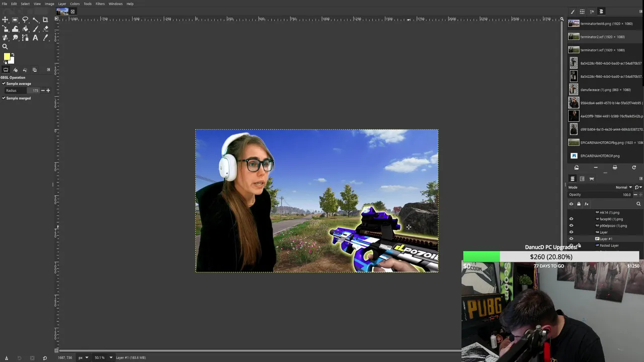644x362 pixels.
Task: Open the foreground color picker
Action: pyautogui.click(x=7, y=56)
